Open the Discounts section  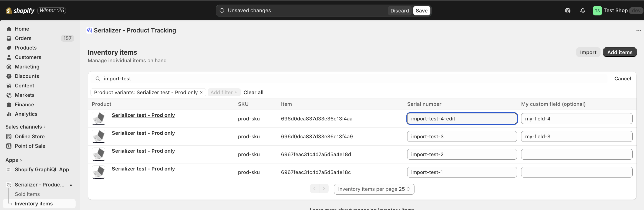pyautogui.click(x=27, y=76)
